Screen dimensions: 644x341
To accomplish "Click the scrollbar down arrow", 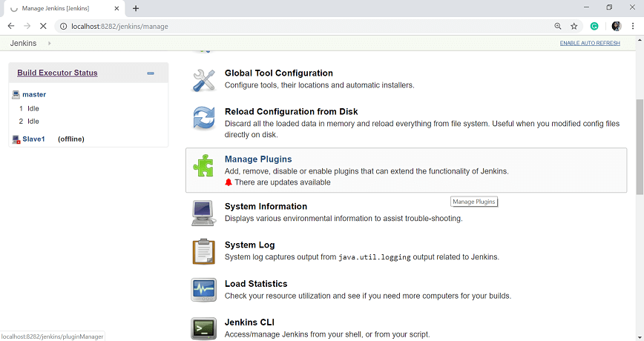I will pyautogui.click(x=640, y=337).
